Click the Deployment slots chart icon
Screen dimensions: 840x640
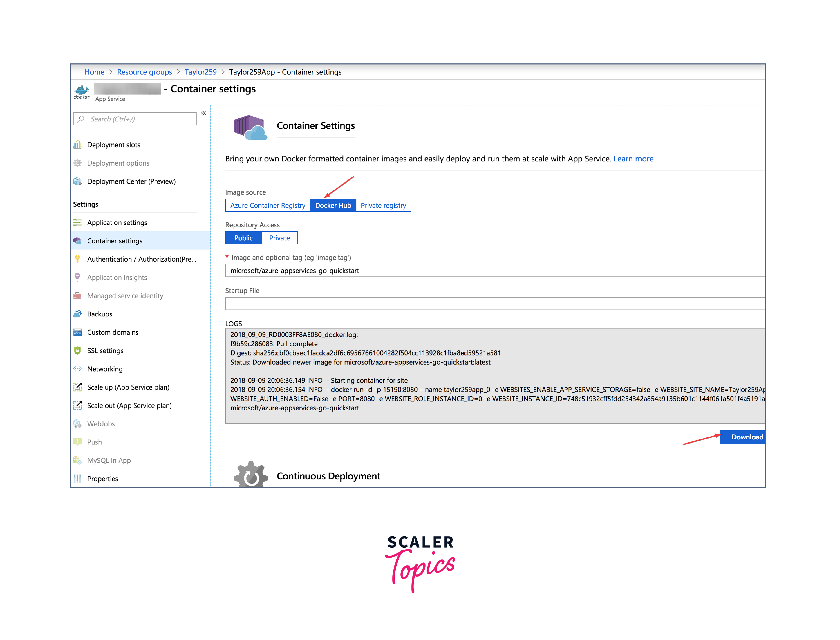pyautogui.click(x=77, y=145)
